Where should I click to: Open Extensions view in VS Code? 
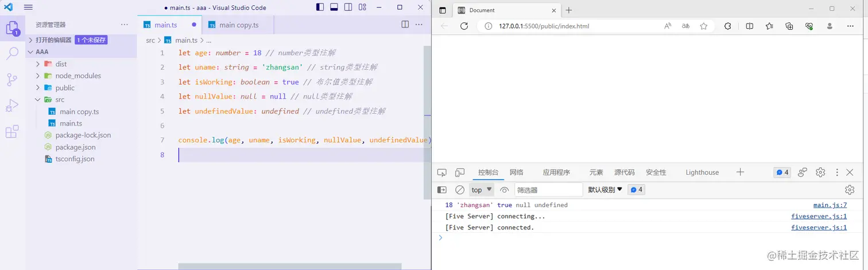point(12,131)
